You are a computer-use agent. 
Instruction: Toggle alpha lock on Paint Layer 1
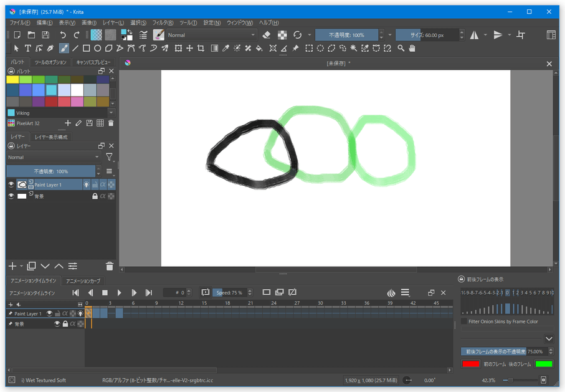pos(103,184)
